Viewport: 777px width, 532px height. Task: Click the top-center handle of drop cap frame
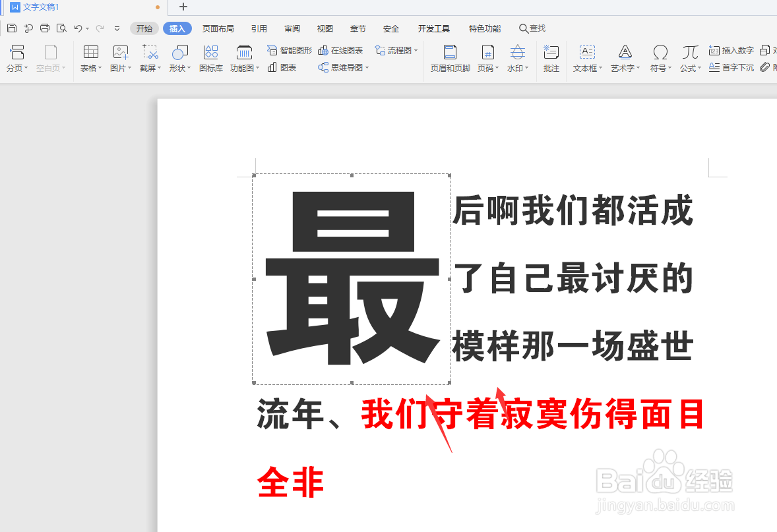pyautogui.click(x=352, y=175)
